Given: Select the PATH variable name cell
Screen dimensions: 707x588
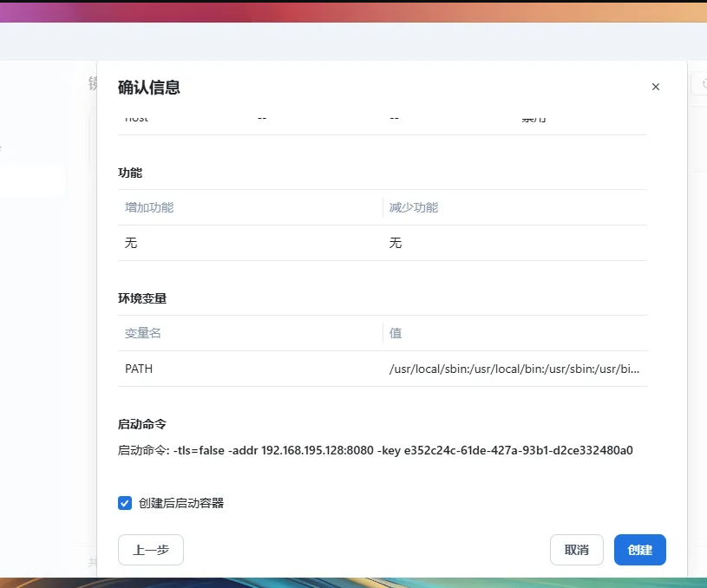Looking at the screenshot, I should (139, 369).
